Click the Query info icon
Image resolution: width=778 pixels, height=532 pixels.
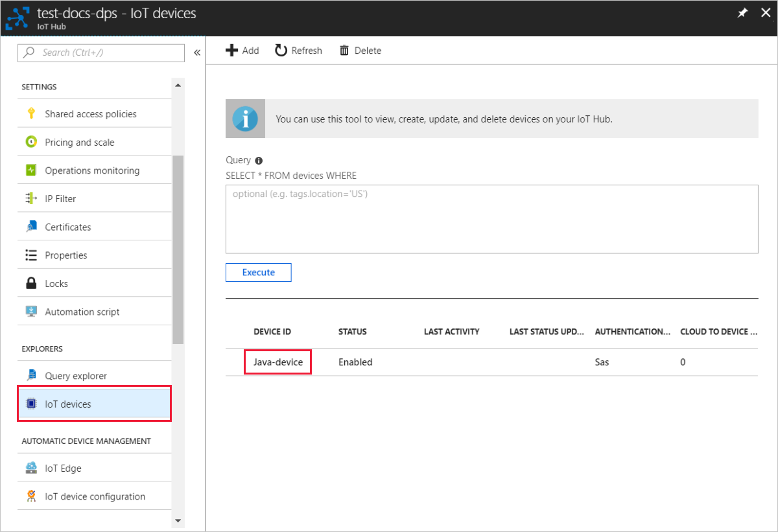[258, 160]
